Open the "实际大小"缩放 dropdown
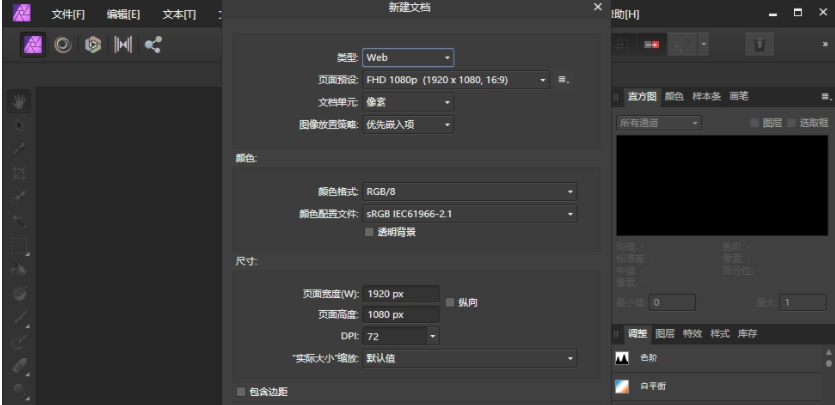 click(470, 359)
